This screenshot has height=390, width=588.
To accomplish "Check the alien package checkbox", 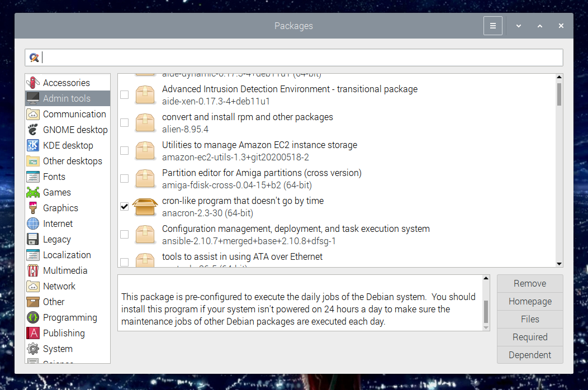I will 124,122.
